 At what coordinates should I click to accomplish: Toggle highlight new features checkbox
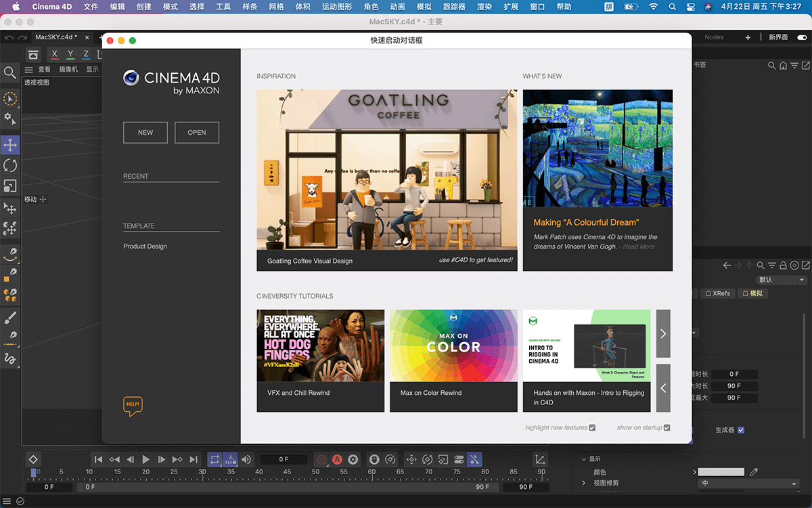click(x=592, y=427)
